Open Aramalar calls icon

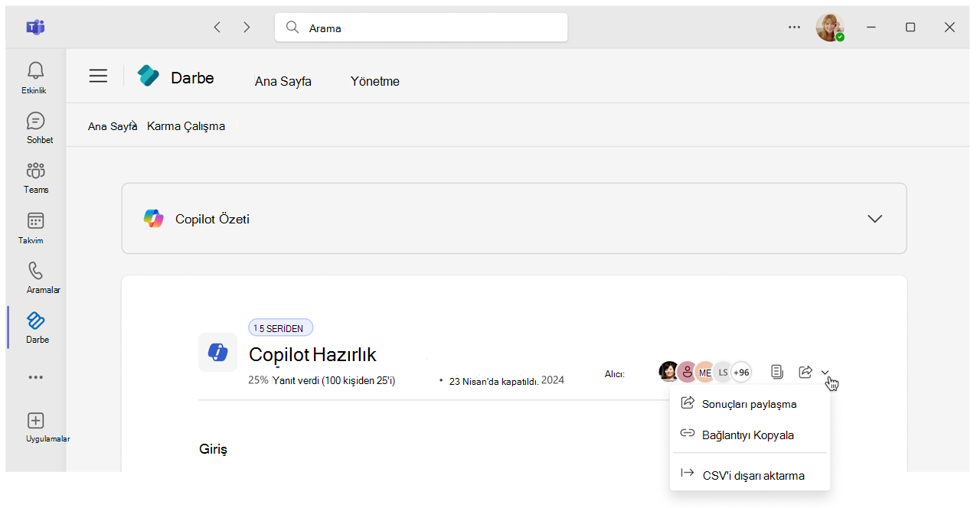point(35,271)
